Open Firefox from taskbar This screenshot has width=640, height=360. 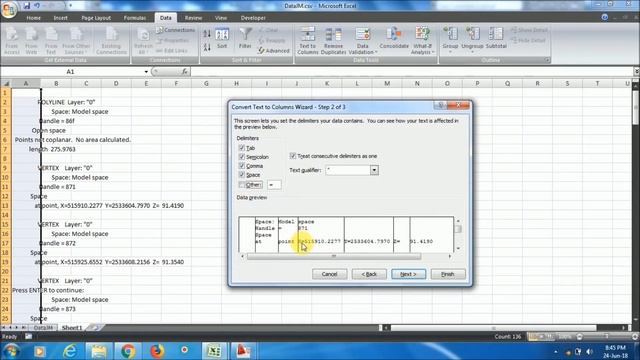pos(157,351)
